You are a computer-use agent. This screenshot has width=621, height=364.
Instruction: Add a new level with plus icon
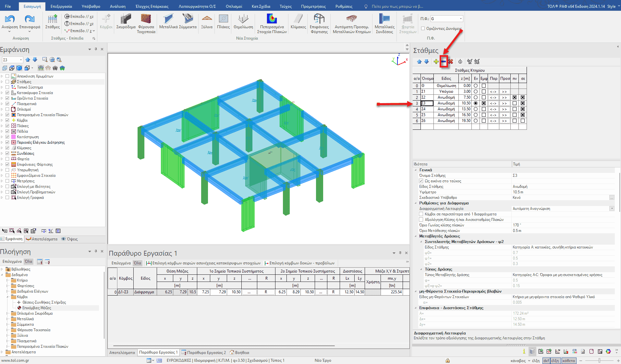436,62
